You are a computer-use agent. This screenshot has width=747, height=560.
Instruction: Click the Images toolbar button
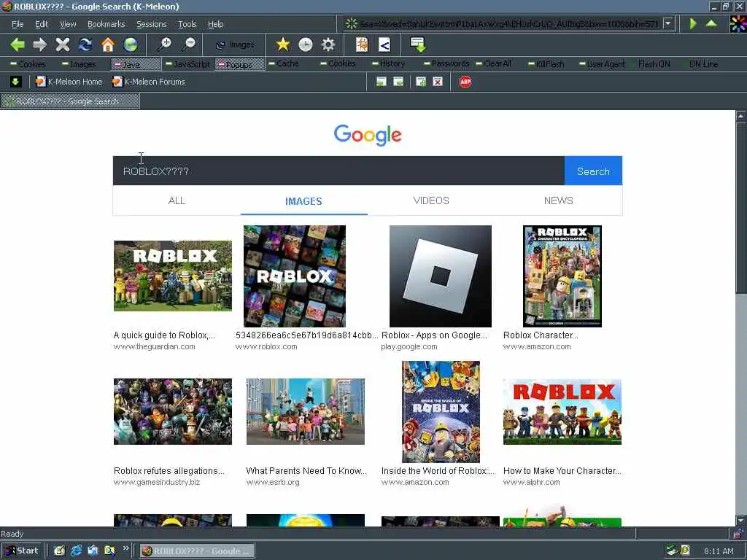click(x=235, y=44)
